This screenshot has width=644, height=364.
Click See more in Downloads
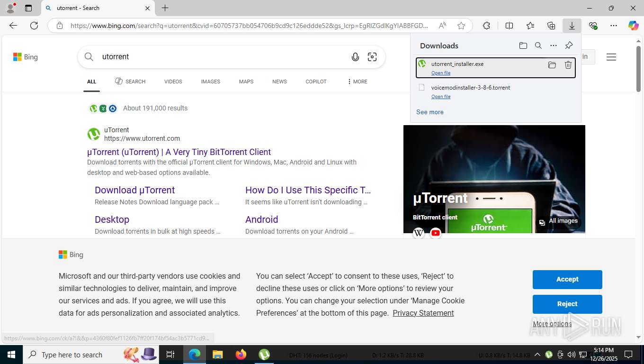click(430, 112)
